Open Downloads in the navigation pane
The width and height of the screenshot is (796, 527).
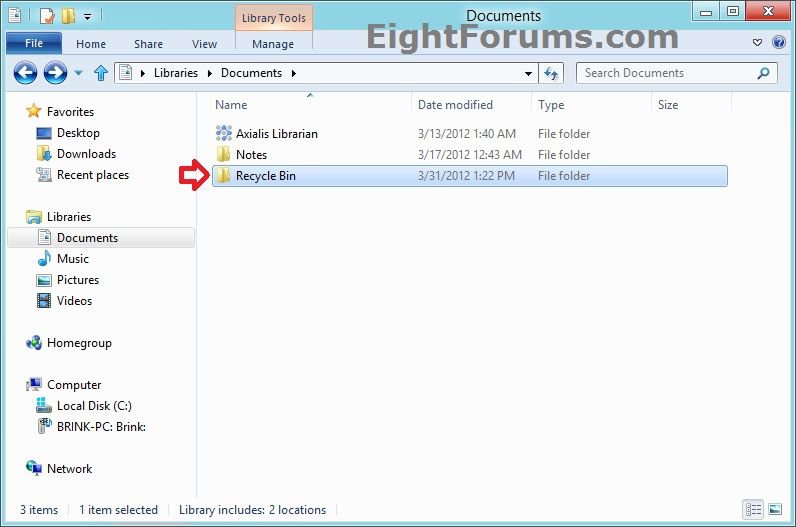click(x=86, y=154)
